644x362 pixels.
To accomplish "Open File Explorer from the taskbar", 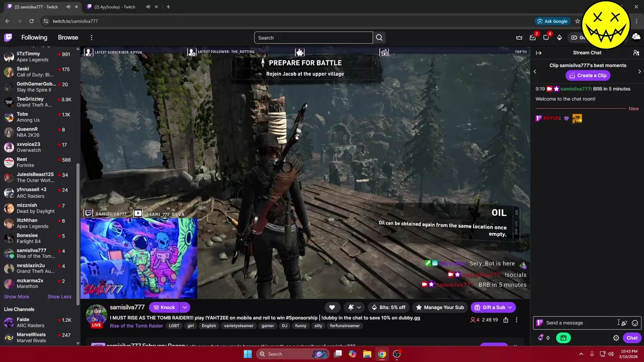I will click(367, 354).
